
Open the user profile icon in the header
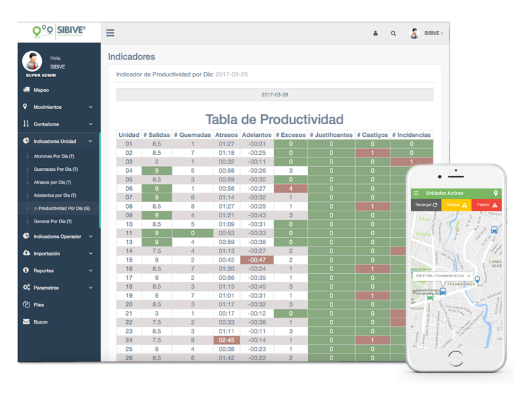pyautogui.click(x=375, y=33)
